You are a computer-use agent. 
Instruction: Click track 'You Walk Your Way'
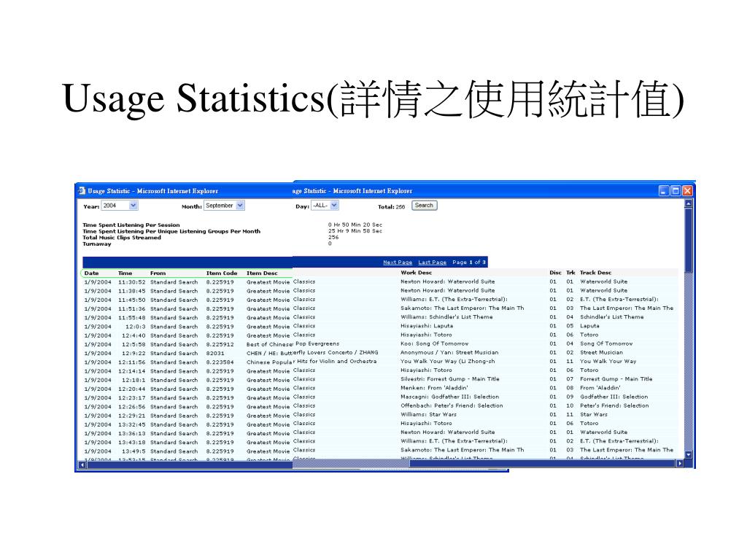click(608, 362)
